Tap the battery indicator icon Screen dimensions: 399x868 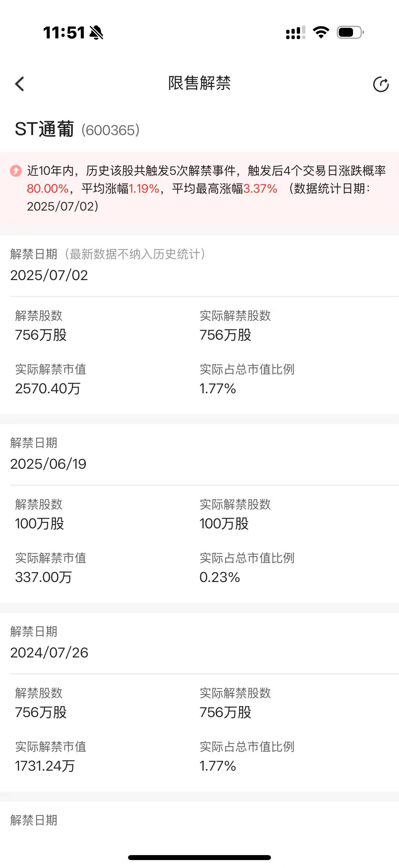[350, 32]
